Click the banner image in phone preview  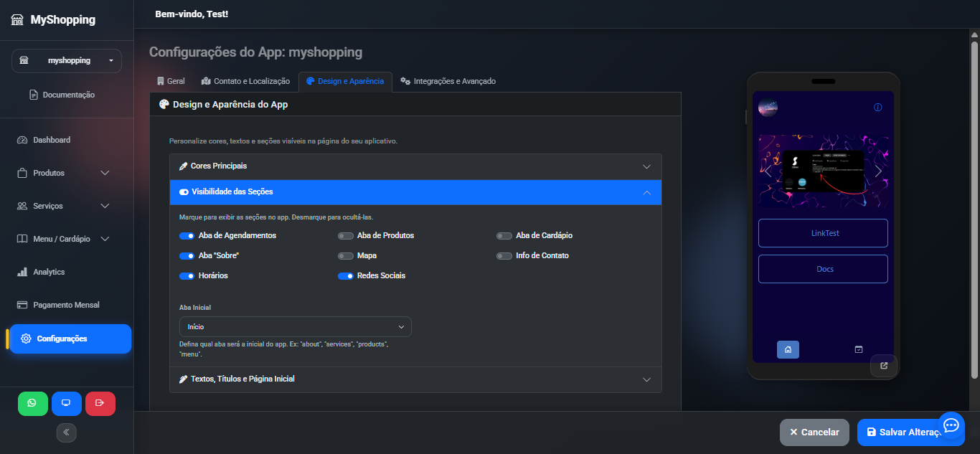pyautogui.click(x=823, y=171)
